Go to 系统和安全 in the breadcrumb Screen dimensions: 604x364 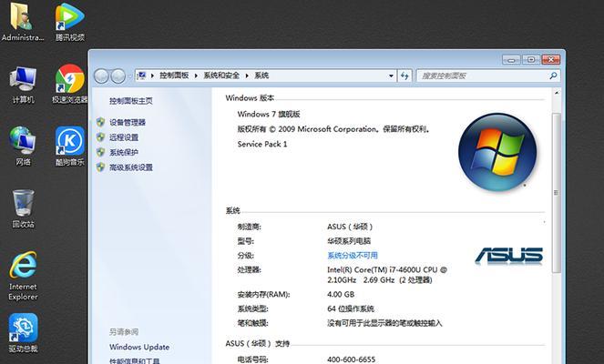point(221,76)
